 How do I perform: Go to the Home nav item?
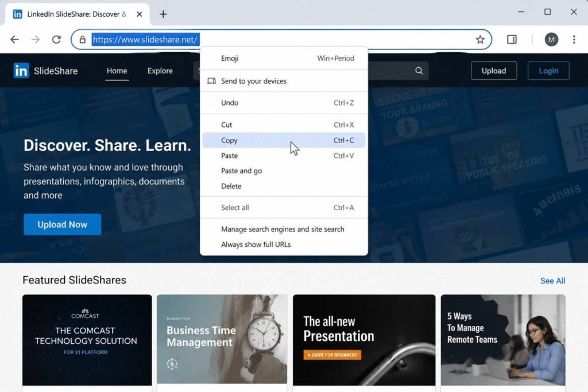117,71
